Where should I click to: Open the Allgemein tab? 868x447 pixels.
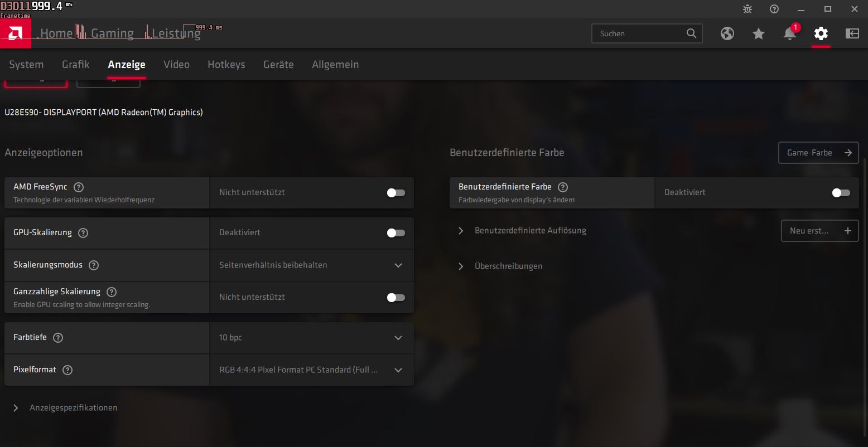point(335,65)
